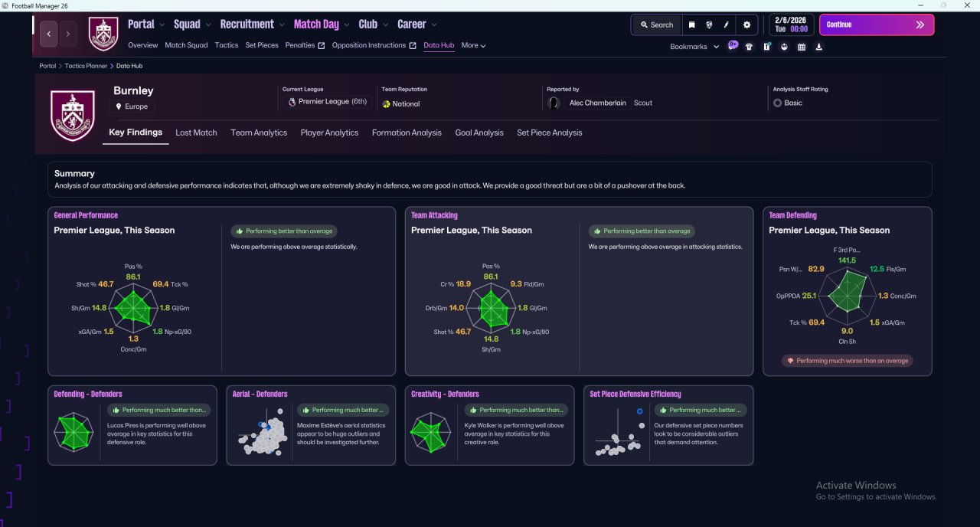Image resolution: width=980 pixels, height=527 pixels.
Task: Open the pencil notes icon in the top toolbar
Action: pos(727,25)
